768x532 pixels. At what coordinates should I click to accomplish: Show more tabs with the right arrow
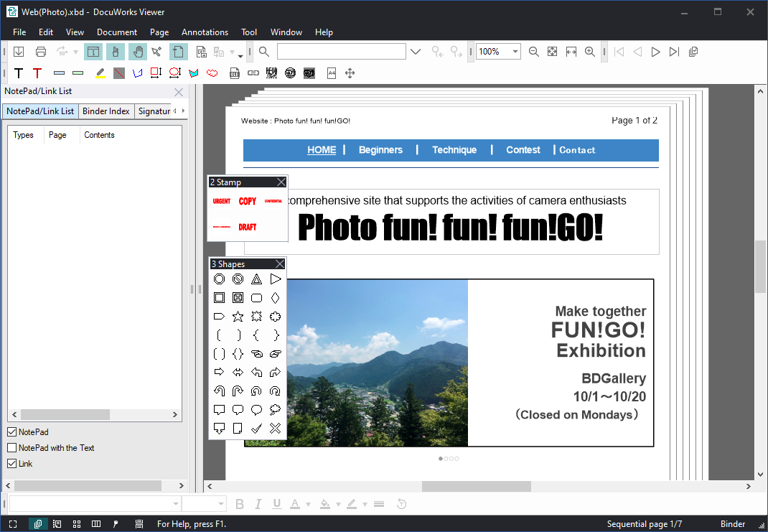point(183,111)
